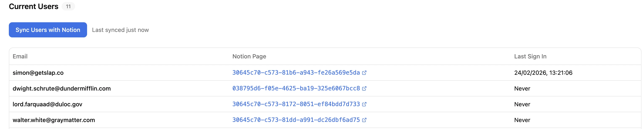The width and height of the screenshot is (644, 129).
Task: Click the Last Sign In column header
Action: coord(530,56)
